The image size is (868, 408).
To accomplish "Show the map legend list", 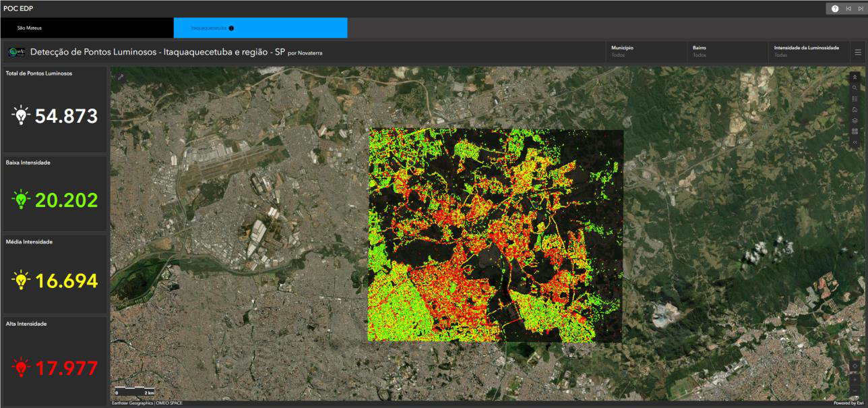I will [855, 98].
